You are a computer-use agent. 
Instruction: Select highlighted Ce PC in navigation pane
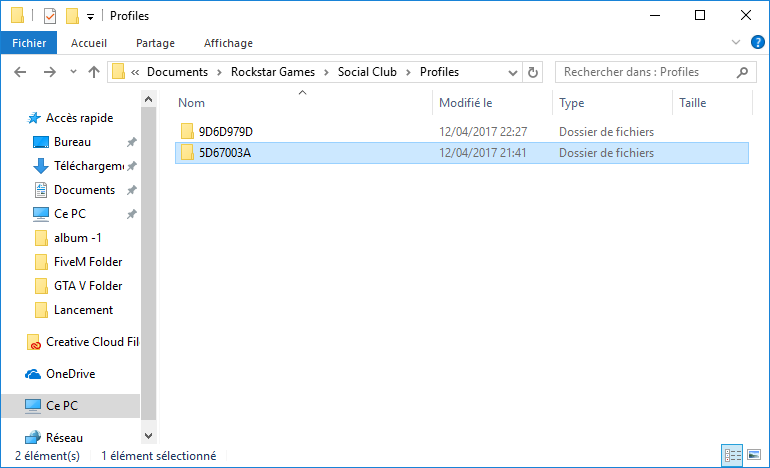[x=71, y=406]
